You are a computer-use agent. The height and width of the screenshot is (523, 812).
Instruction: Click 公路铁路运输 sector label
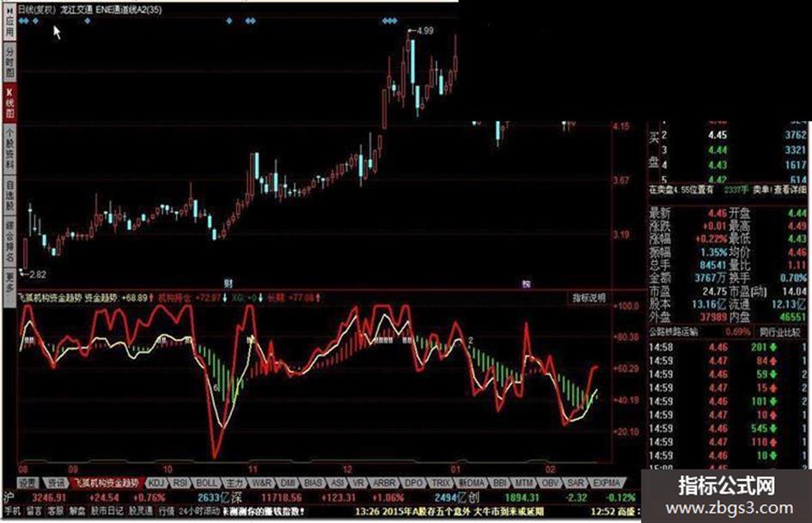(673, 332)
